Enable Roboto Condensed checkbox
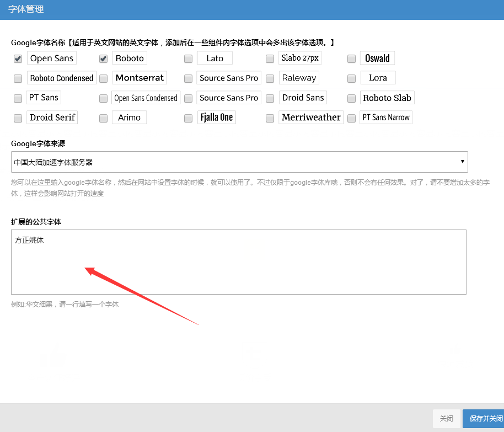 click(x=18, y=78)
